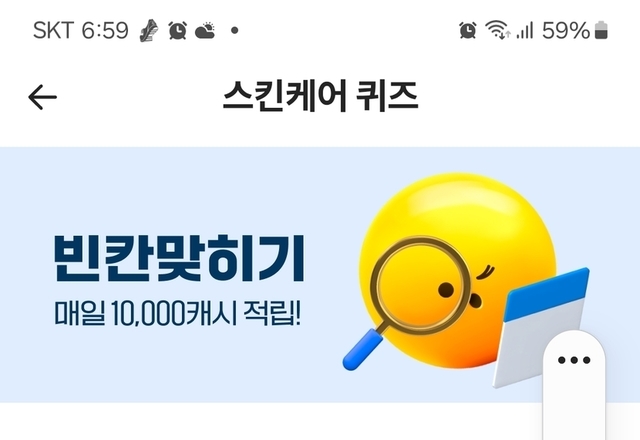Tap the 매일 10,000캐시 적립! text
This screenshot has height=440, width=640.
(x=178, y=314)
